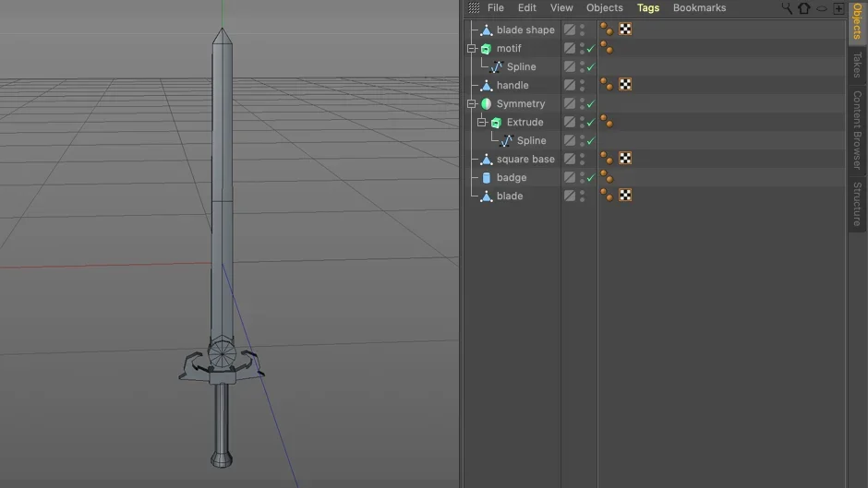Toggle visibility dots for blade

click(583, 196)
